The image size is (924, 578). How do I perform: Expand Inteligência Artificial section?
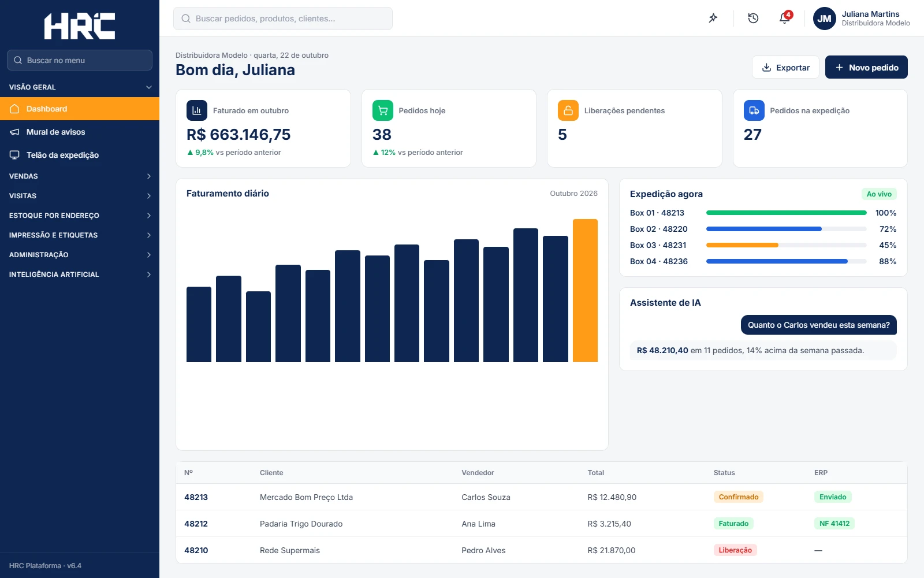coord(80,275)
